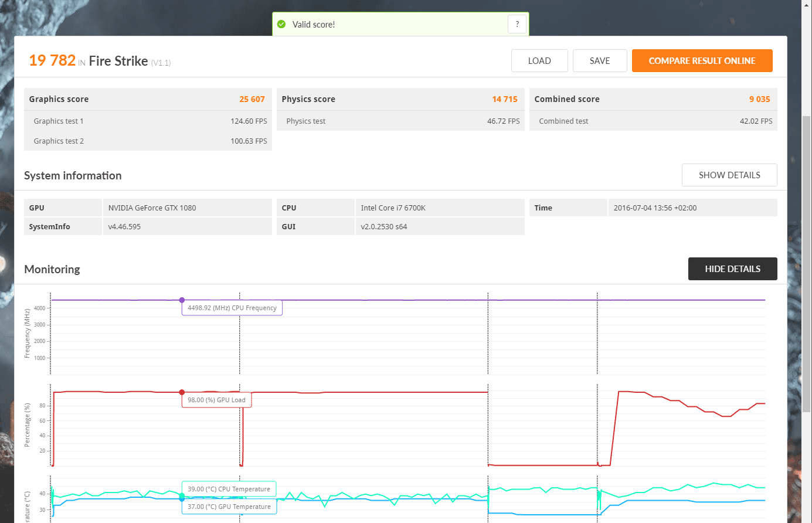
Task: Click the Graphics score header
Action: pyautogui.click(x=147, y=99)
